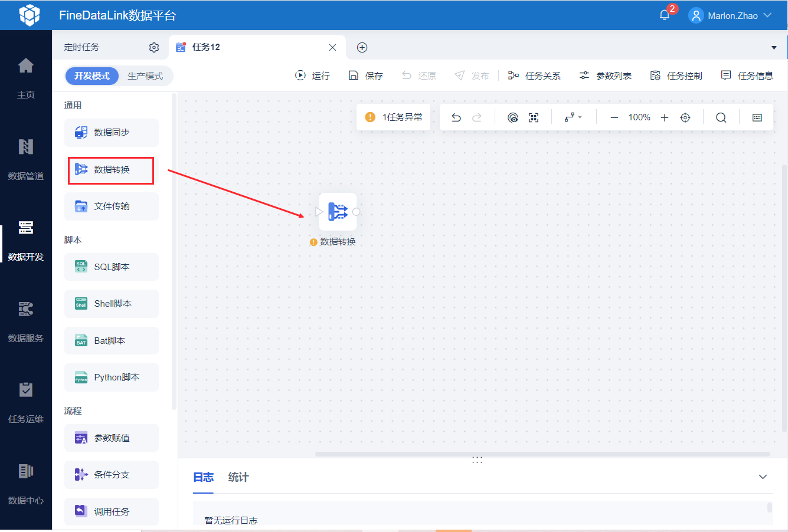Click the component panel vertical scrollbar

tap(174, 251)
